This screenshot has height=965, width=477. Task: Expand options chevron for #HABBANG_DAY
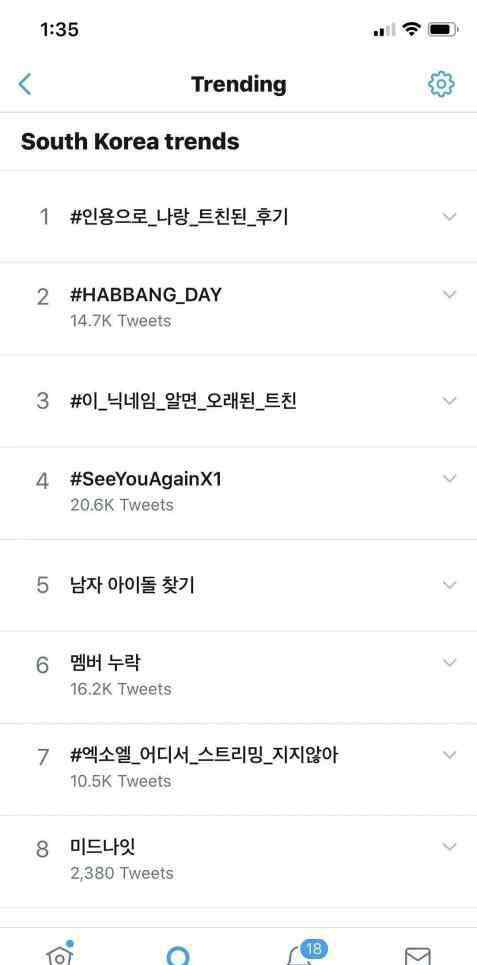[450, 294]
